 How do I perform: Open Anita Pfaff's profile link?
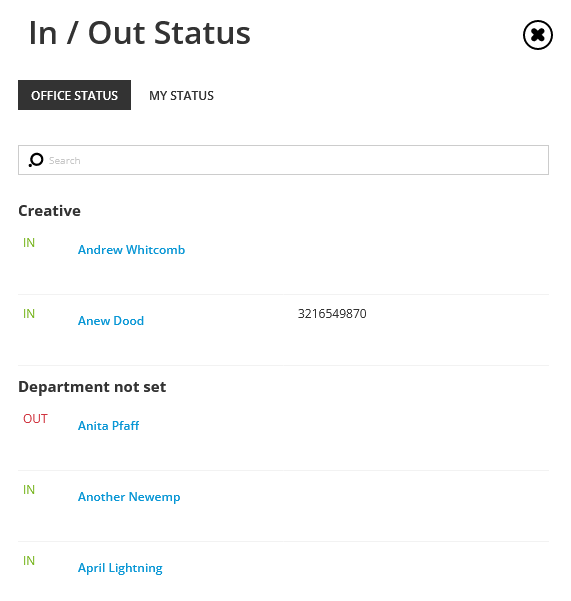coord(108,425)
